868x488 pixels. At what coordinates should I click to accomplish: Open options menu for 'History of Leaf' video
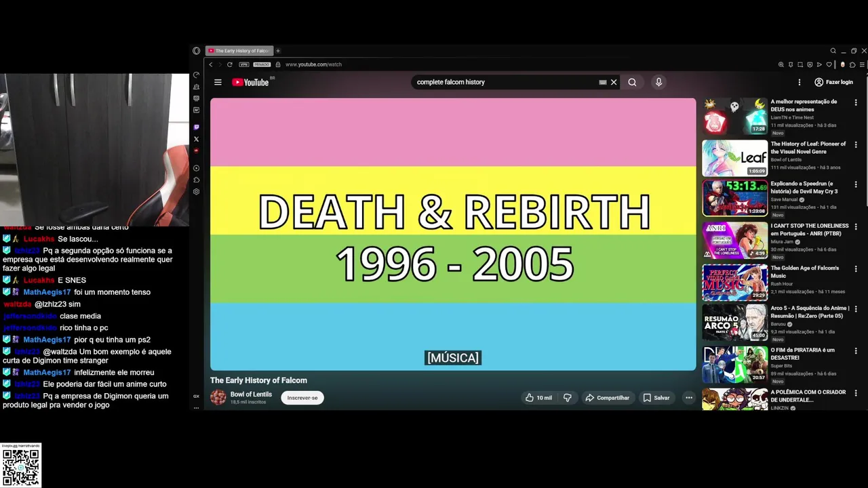[856, 144]
